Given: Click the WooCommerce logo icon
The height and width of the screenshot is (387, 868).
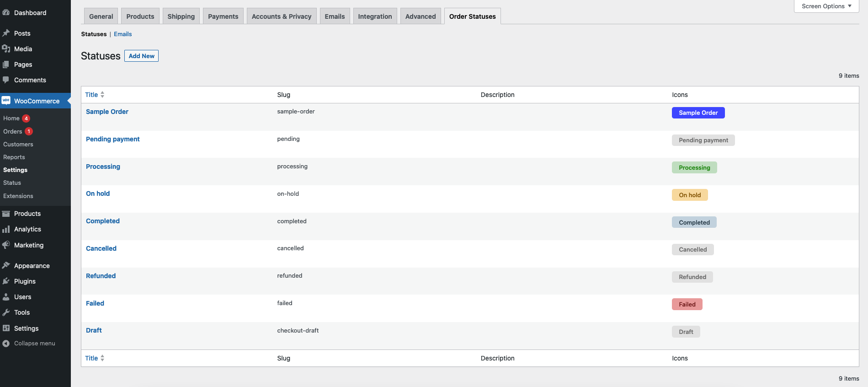Looking at the screenshot, I should [x=6, y=101].
